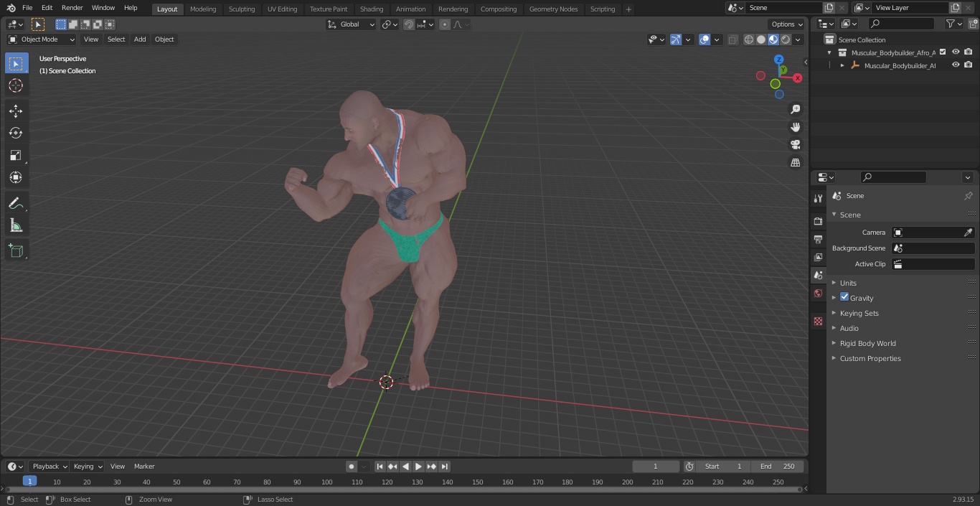Open the Render properties tab
Screen dimensions: 980x506
[818, 221]
